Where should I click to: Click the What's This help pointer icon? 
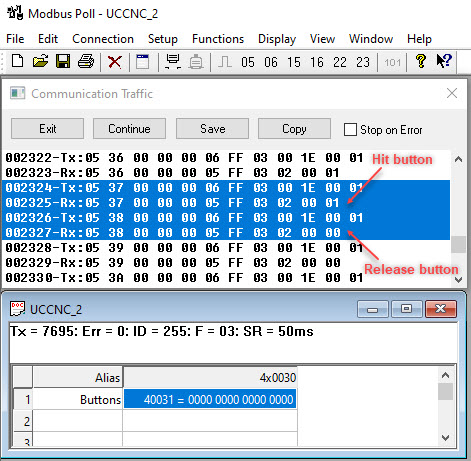click(x=444, y=62)
